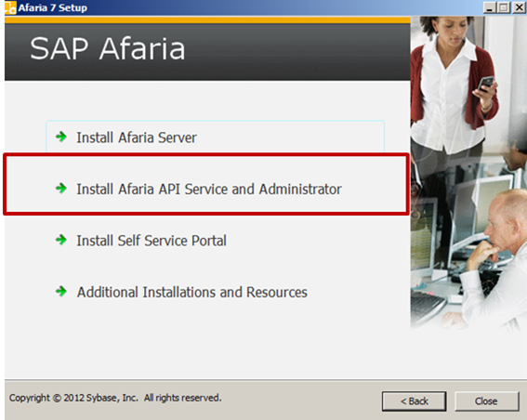
Task: Close the window with the X button
Action: [x=519, y=7]
